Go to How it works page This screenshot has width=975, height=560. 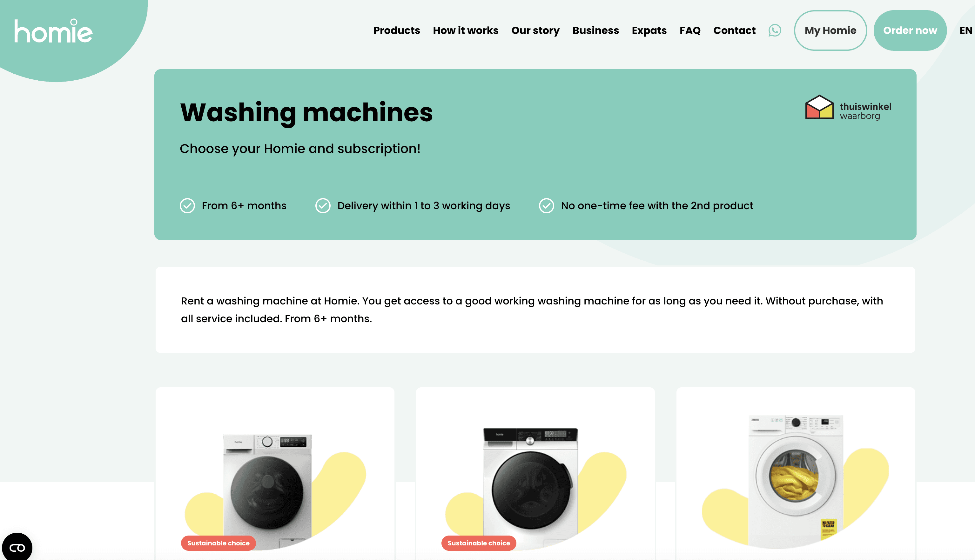465,30
